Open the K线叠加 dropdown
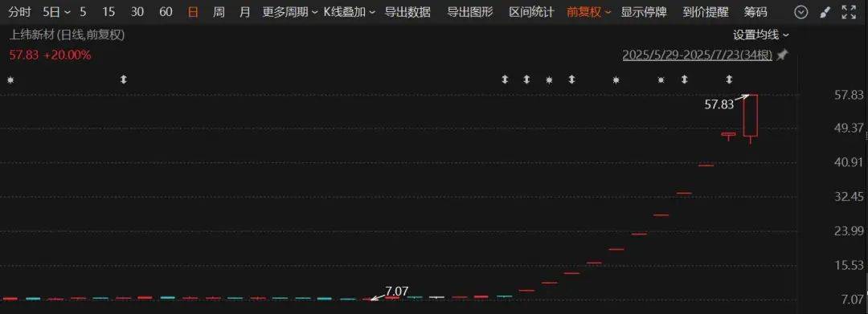The image size is (868, 314). (350, 12)
